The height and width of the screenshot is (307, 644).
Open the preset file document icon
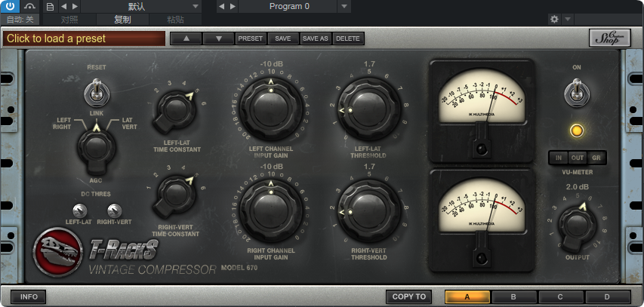[x=50, y=6]
